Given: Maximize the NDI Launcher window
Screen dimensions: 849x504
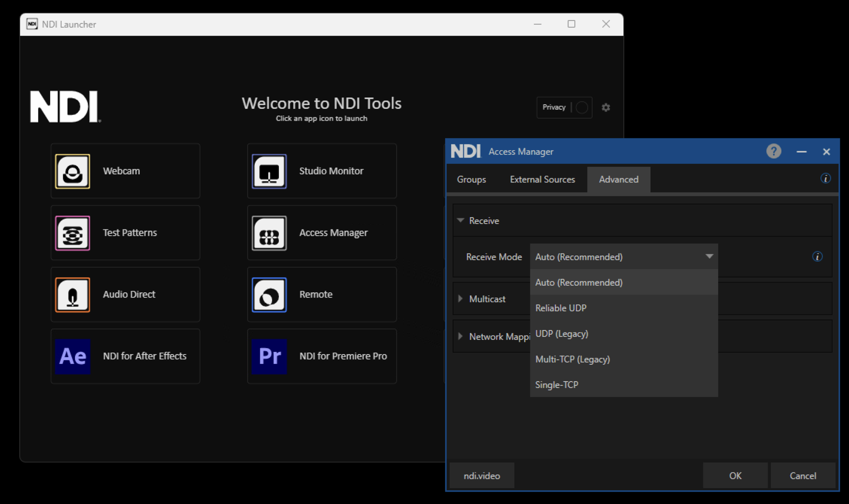Looking at the screenshot, I should pyautogui.click(x=571, y=24).
